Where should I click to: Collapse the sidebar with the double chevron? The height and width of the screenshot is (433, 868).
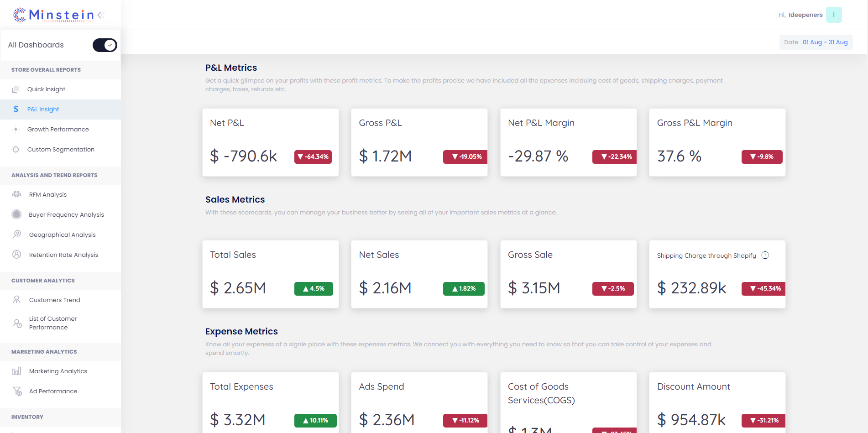coord(100,15)
